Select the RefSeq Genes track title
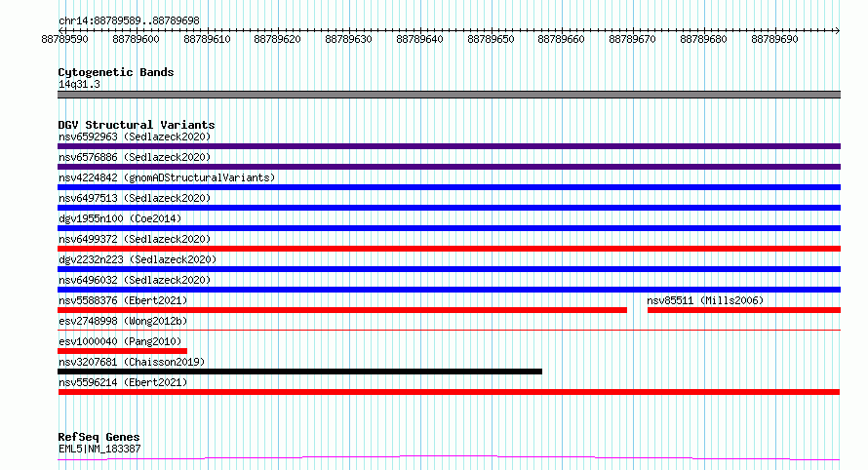Image resolution: width=868 pixels, height=470 pixels. (99, 437)
